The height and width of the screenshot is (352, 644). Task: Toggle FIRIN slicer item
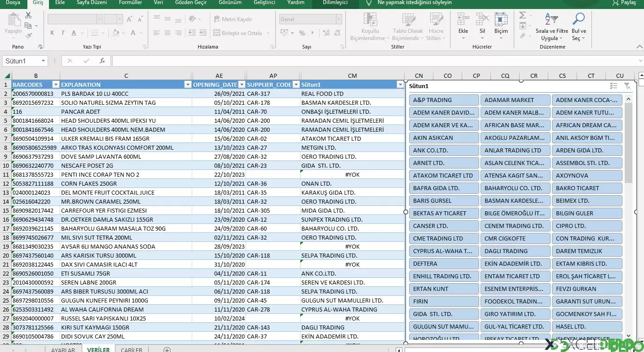pyautogui.click(x=444, y=301)
